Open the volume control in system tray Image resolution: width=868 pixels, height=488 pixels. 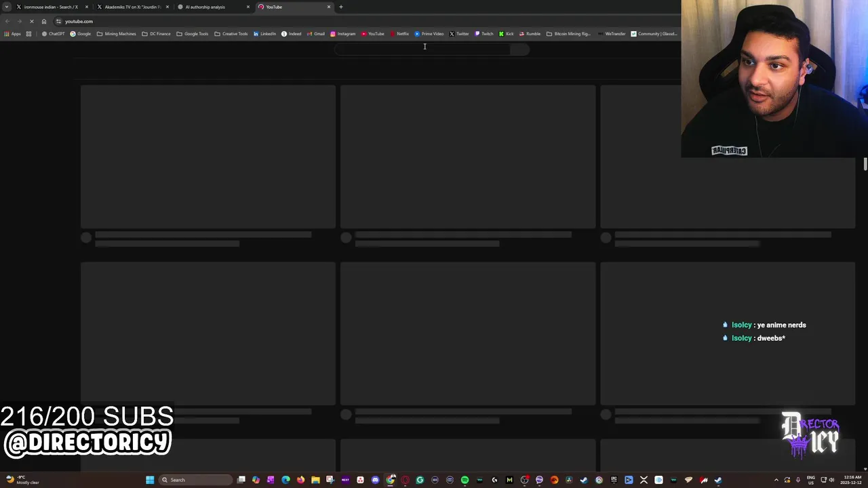click(x=832, y=480)
